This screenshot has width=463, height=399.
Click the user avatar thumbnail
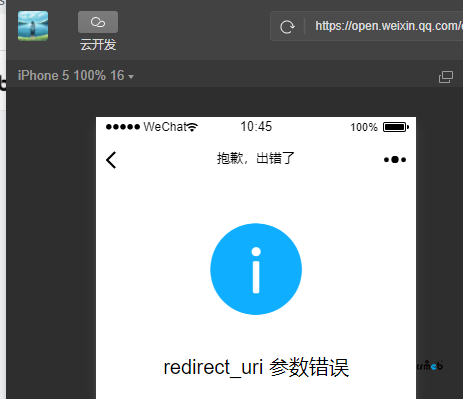[x=33, y=26]
